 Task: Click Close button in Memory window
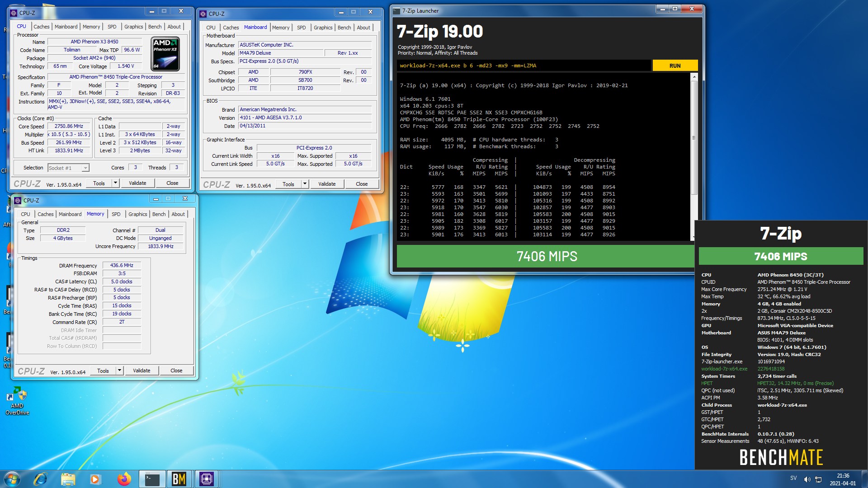pyautogui.click(x=176, y=371)
